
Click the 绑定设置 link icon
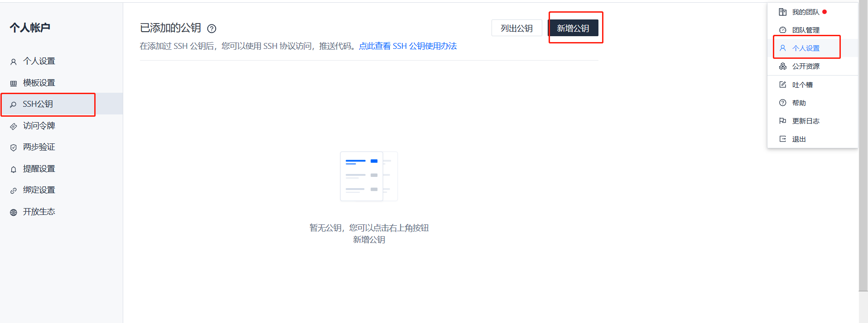click(14, 190)
